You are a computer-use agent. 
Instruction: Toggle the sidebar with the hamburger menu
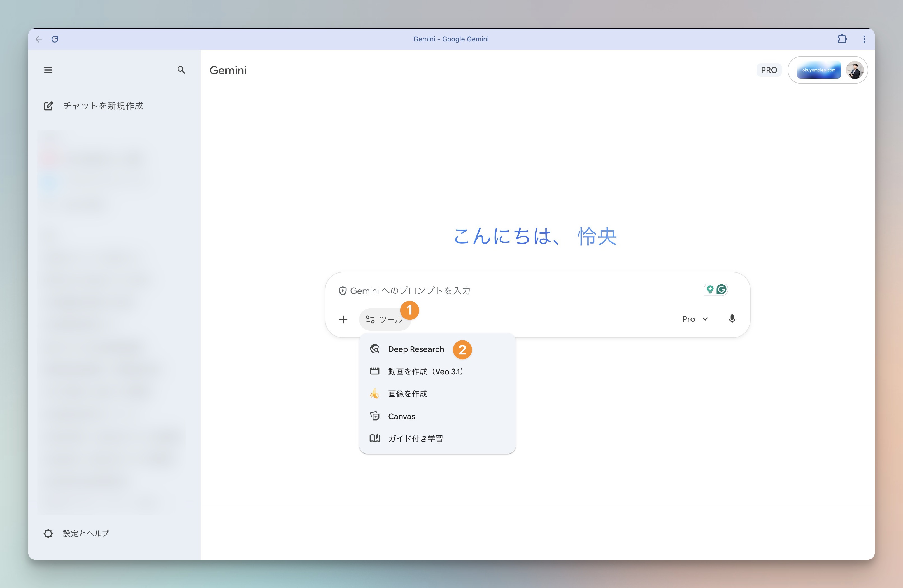coord(48,70)
